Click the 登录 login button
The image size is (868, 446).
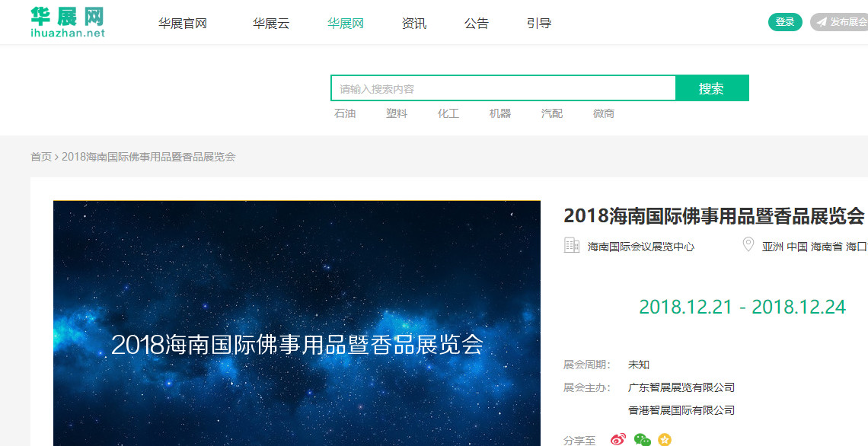click(785, 22)
